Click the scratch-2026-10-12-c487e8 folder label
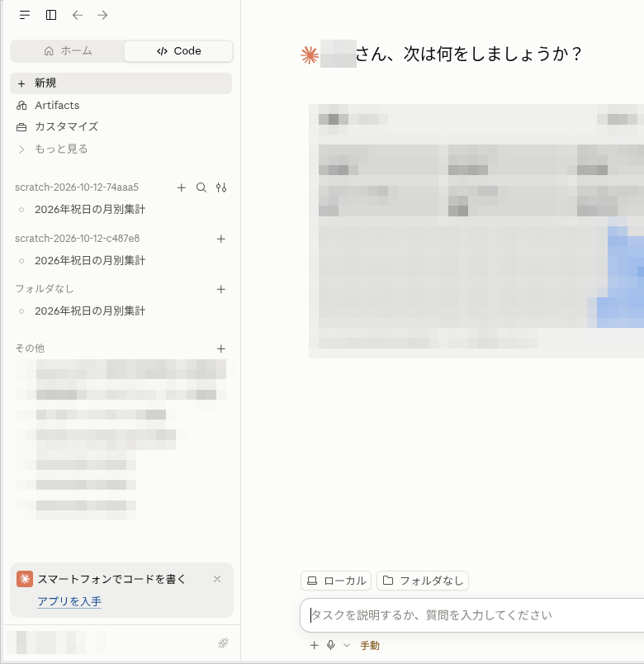Screen dimensions: 644x664 pyautogui.click(x=77, y=239)
